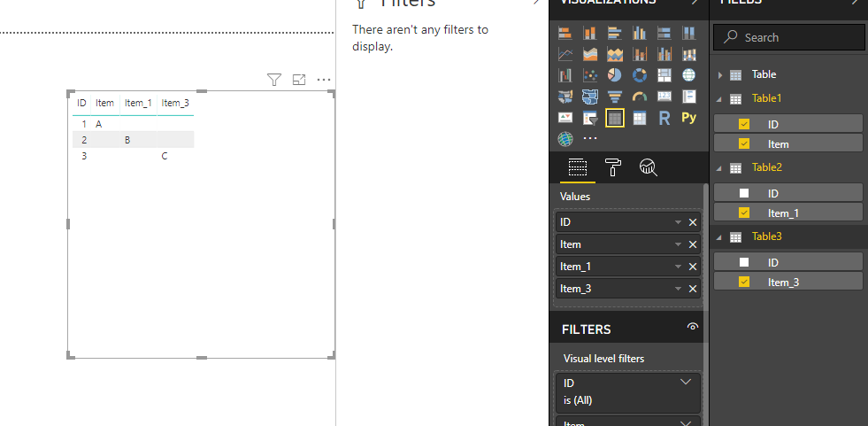Select the KPI visualization

point(565,118)
